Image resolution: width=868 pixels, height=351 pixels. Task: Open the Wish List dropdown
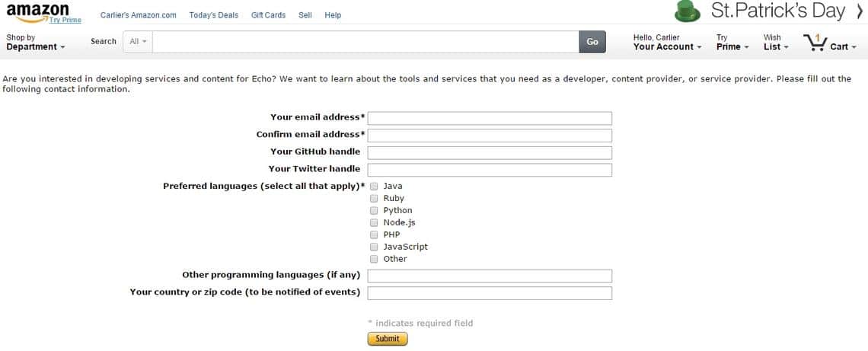pyautogui.click(x=776, y=42)
